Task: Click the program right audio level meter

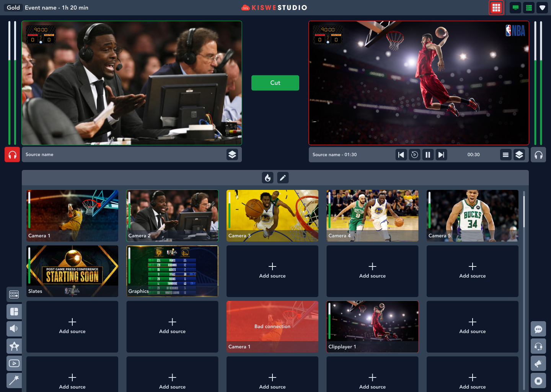Action: tap(541, 83)
